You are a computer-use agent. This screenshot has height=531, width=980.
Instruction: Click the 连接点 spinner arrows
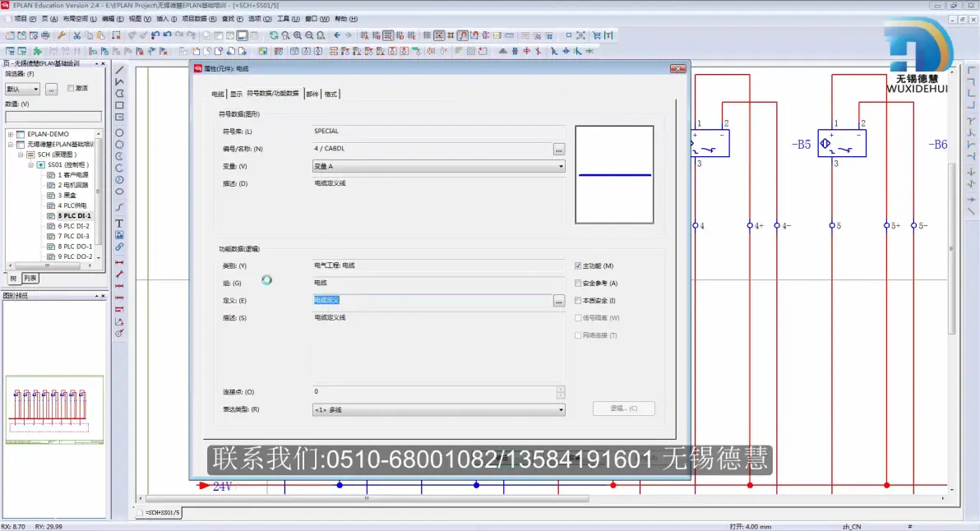click(561, 392)
